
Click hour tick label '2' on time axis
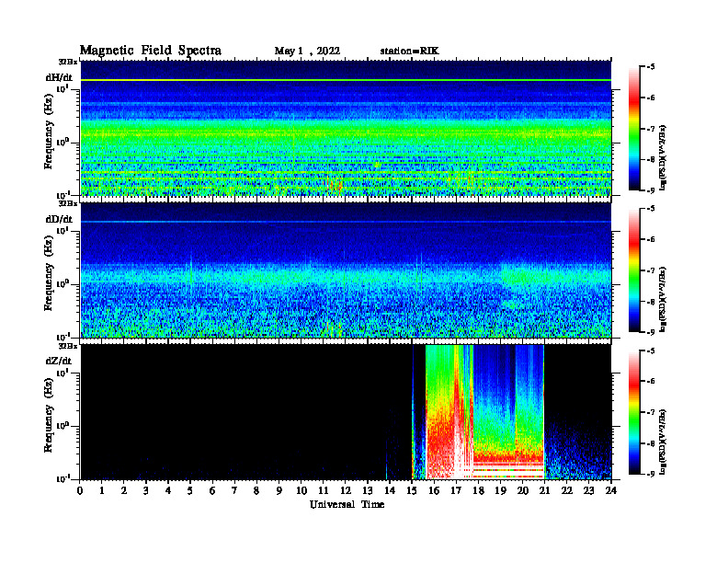click(x=124, y=491)
